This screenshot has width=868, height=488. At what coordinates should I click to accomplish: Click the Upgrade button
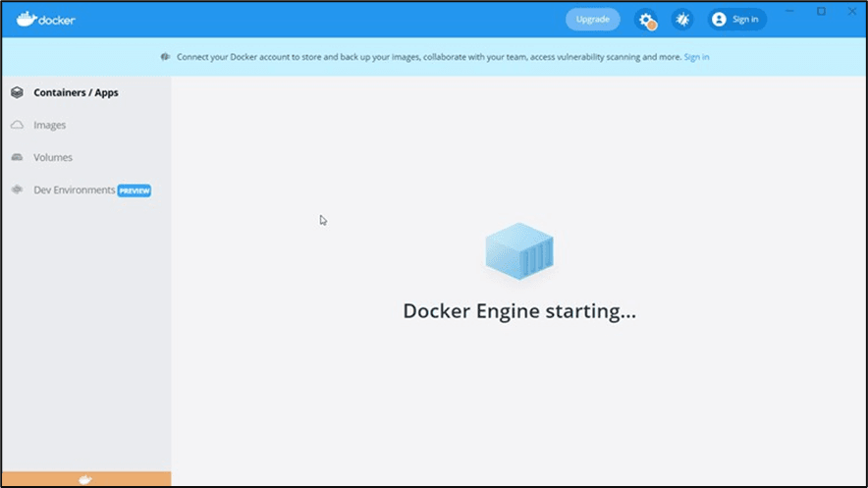click(592, 20)
